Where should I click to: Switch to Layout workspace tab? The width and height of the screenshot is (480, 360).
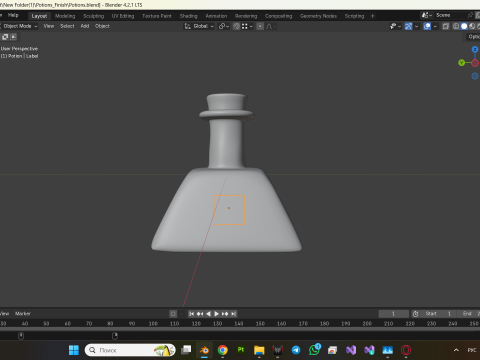click(39, 16)
